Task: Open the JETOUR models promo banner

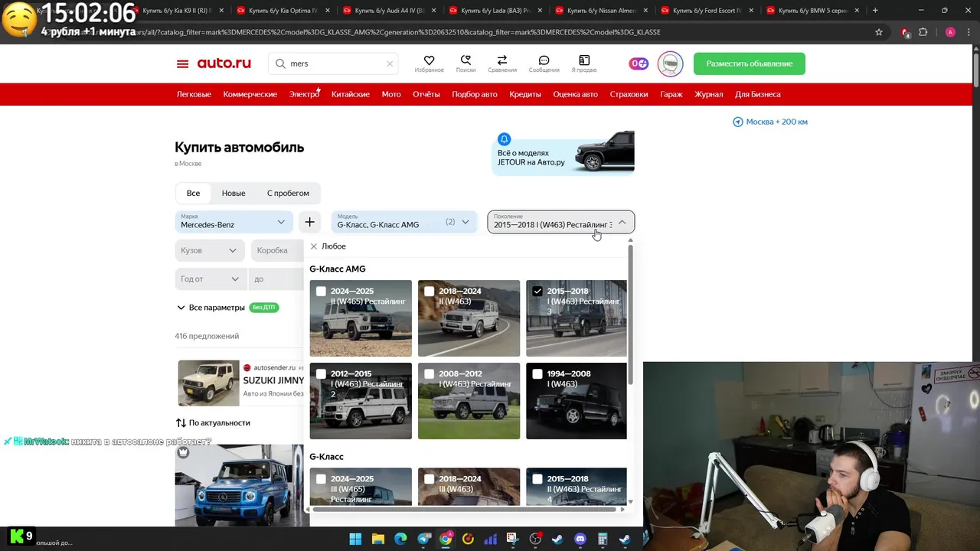Action: [563, 152]
